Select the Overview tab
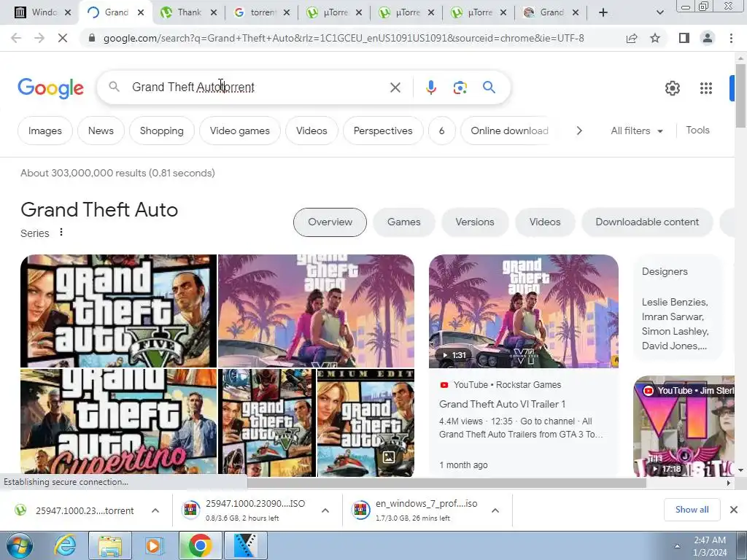This screenshot has height=560, width=747. 330,222
